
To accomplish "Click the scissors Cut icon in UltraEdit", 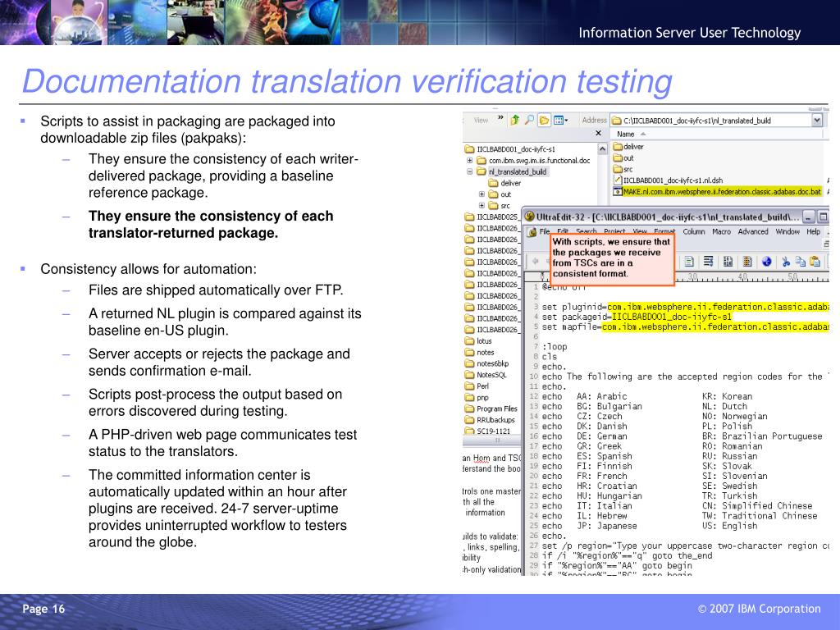I will point(786,262).
